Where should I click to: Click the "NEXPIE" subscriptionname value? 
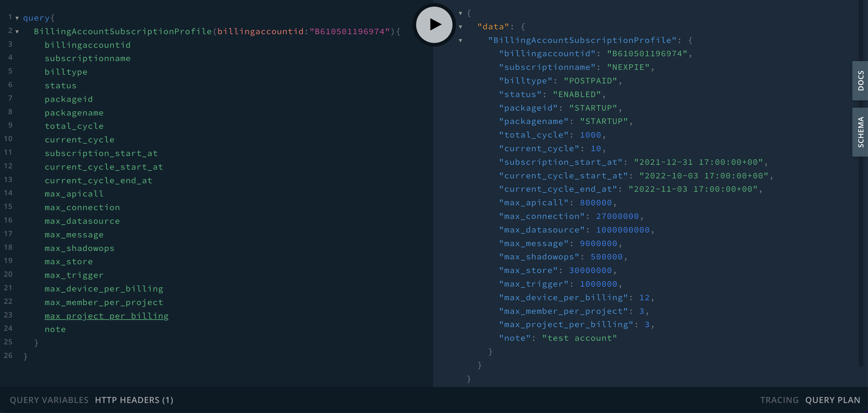click(x=628, y=67)
